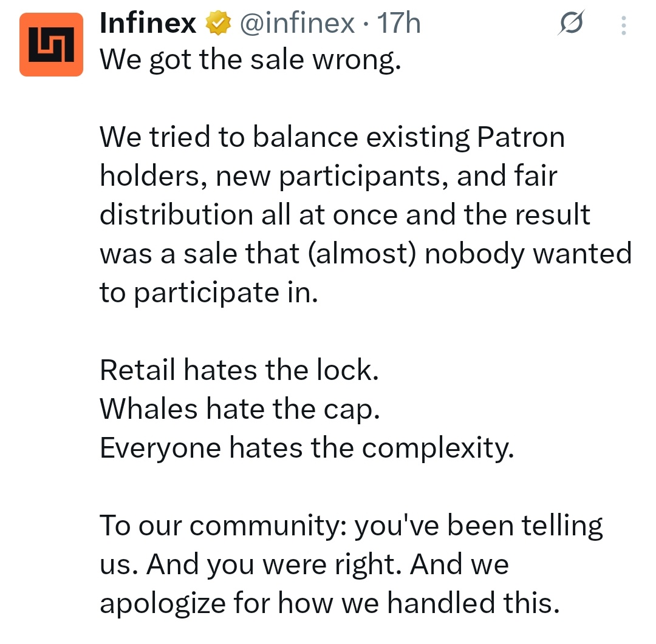Tap the "to participate in." line
Screen dimensions: 656x644
208,293
